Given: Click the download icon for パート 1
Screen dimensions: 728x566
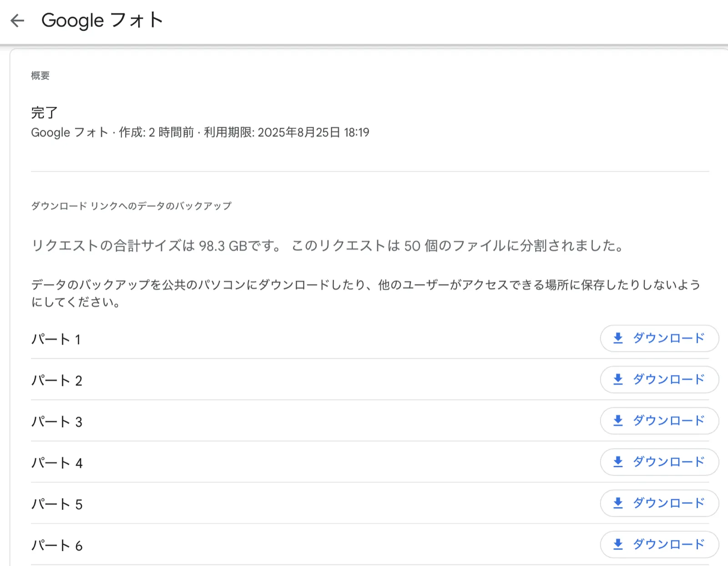Looking at the screenshot, I should [617, 338].
